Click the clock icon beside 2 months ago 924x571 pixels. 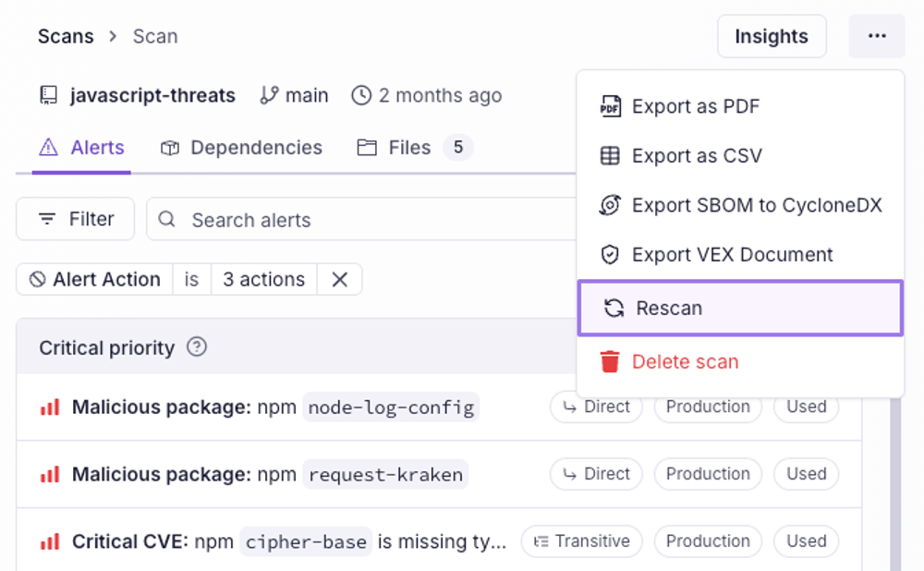tap(360, 95)
